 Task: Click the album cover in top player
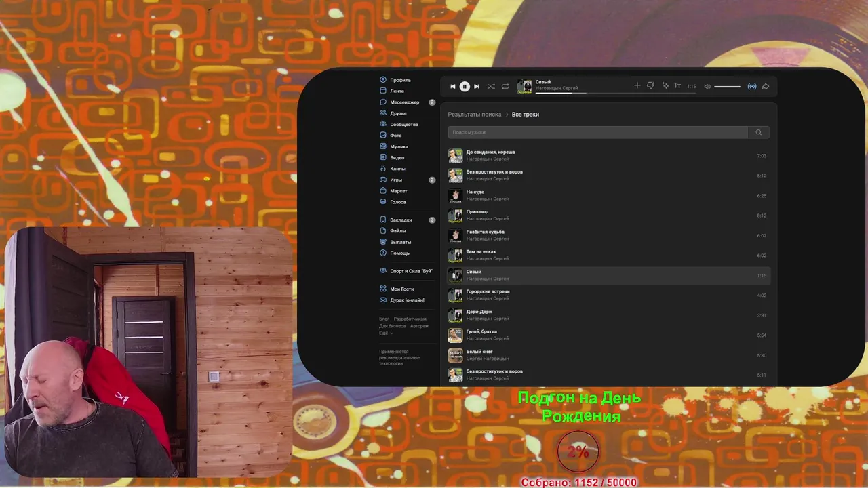524,86
